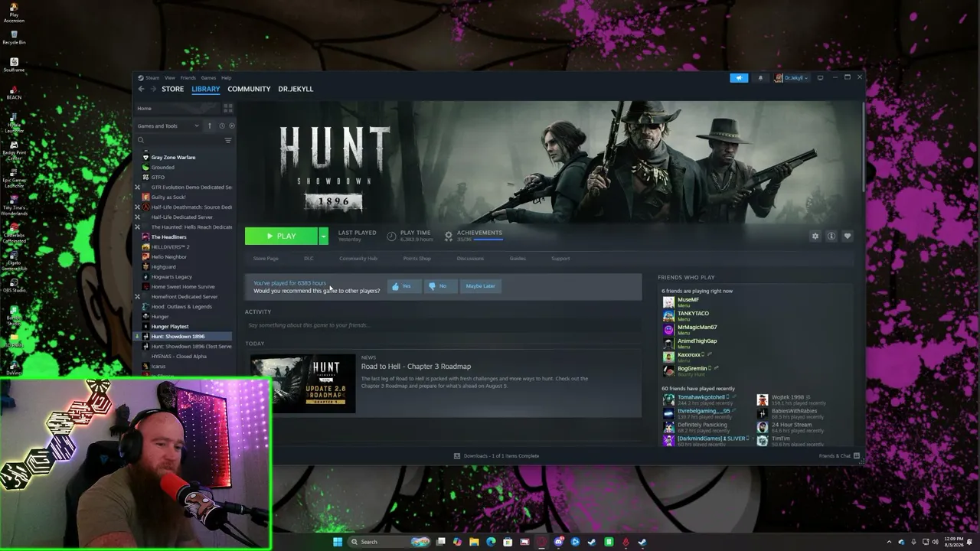
Task: Open Windows Start menu on taskbar
Action: [338, 542]
